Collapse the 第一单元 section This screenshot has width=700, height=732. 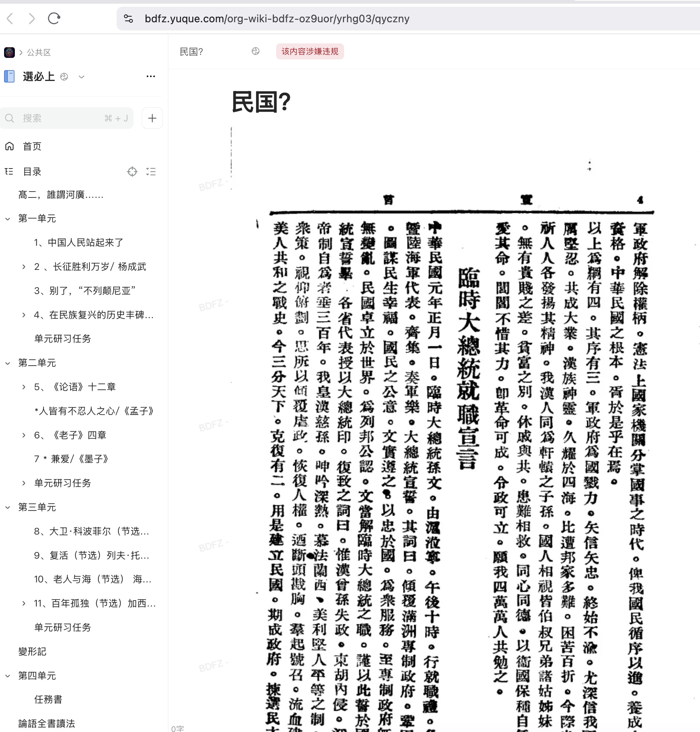[x=8, y=219]
